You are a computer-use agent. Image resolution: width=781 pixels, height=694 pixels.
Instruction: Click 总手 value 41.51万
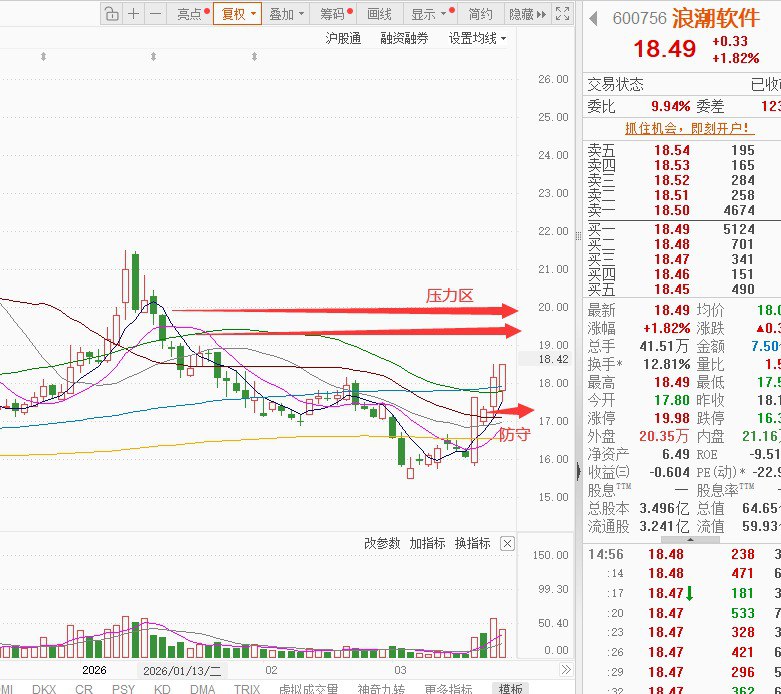pyautogui.click(x=664, y=346)
